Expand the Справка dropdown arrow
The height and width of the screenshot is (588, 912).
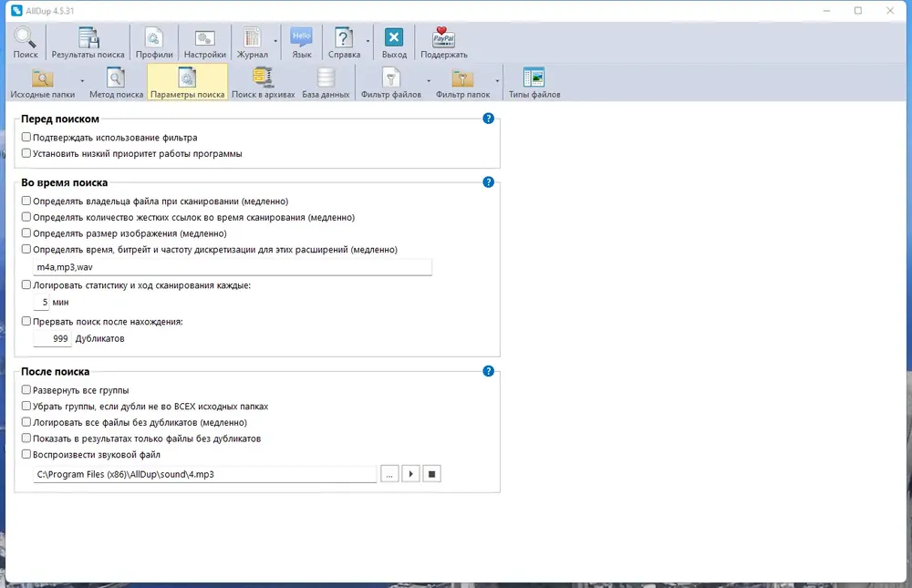[x=368, y=41]
